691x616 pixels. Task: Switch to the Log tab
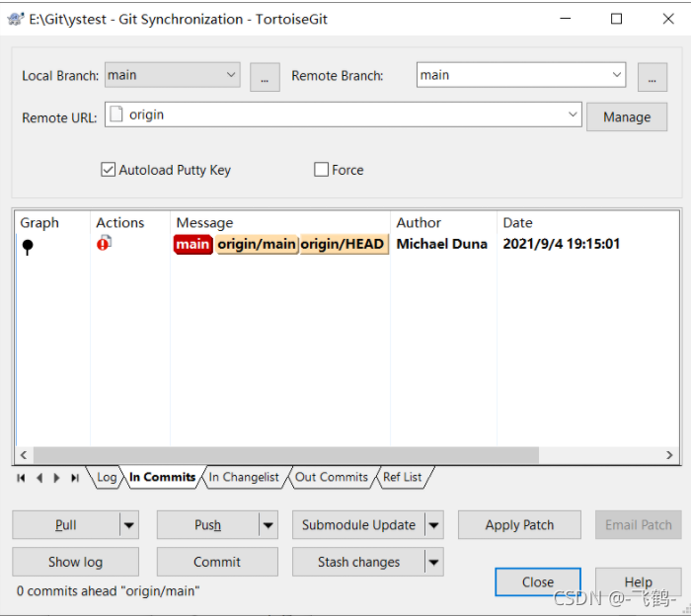click(x=107, y=477)
